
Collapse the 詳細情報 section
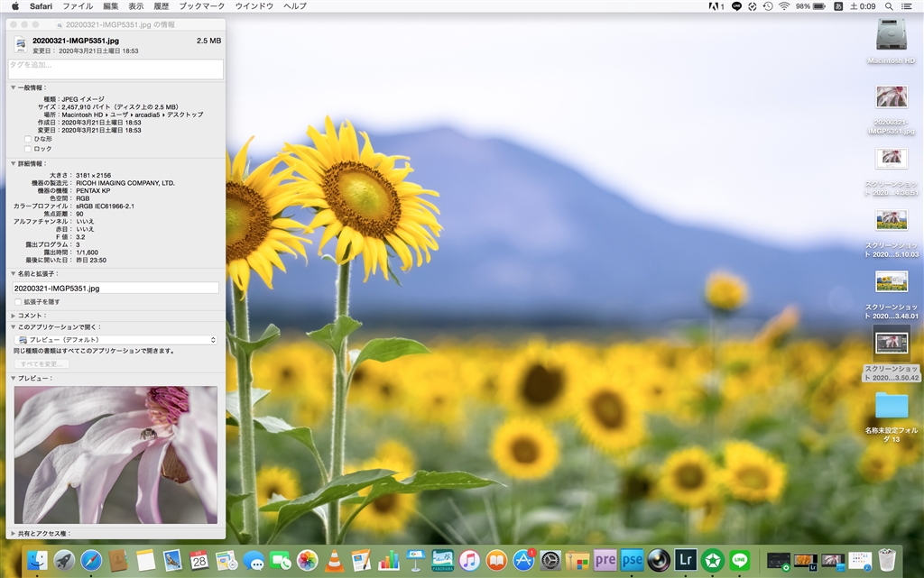(14, 164)
